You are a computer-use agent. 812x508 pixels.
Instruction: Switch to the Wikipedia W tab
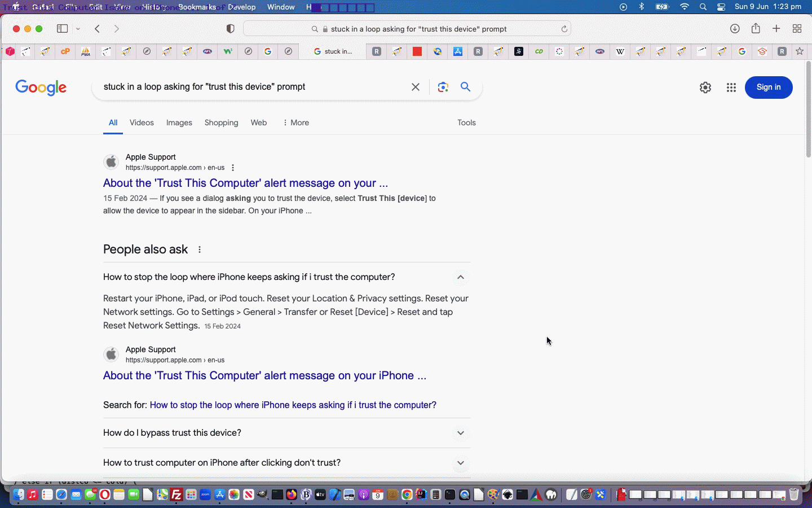pos(620,51)
